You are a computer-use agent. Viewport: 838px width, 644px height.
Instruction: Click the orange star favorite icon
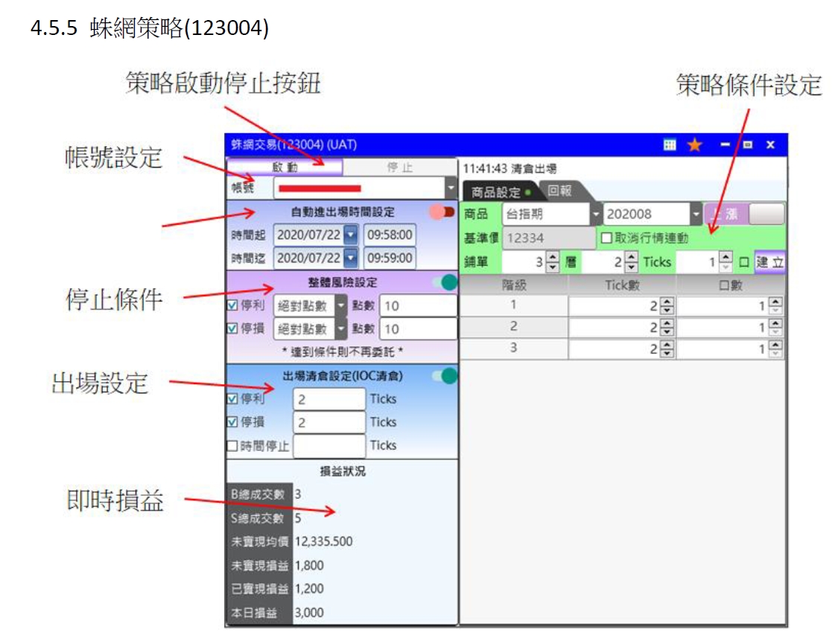click(694, 144)
